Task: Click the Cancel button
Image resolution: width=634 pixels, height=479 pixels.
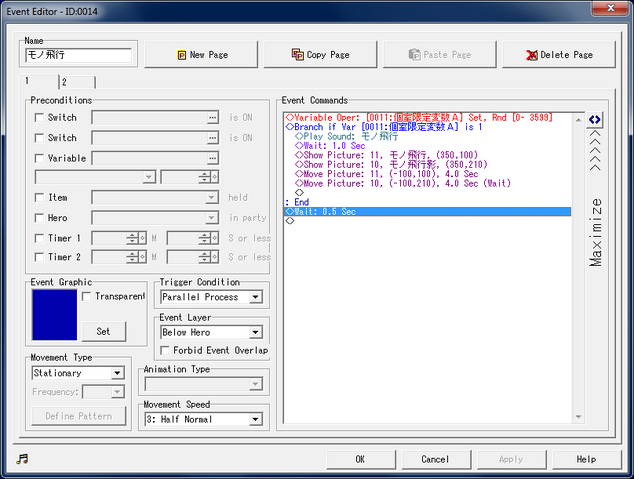Action: point(435,459)
